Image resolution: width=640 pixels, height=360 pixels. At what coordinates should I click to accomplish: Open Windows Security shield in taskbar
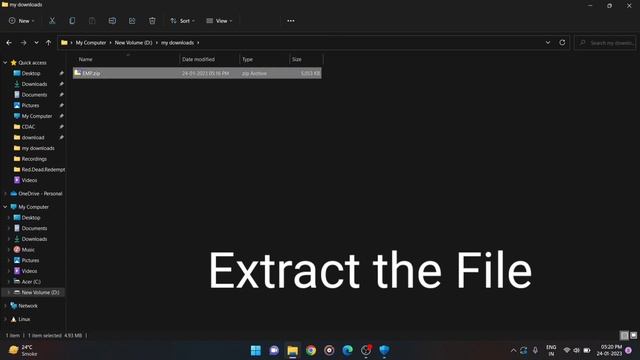point(384,350)
